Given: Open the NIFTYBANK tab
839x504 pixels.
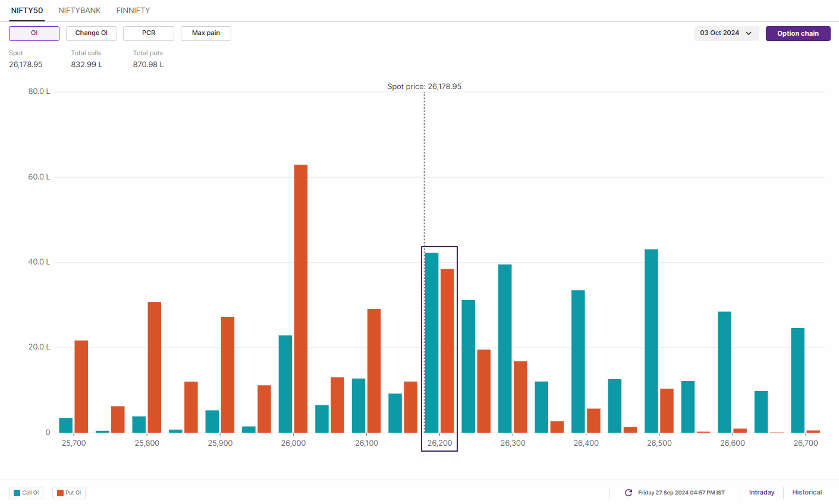Looking at the screenshot, I should [80, 10].
